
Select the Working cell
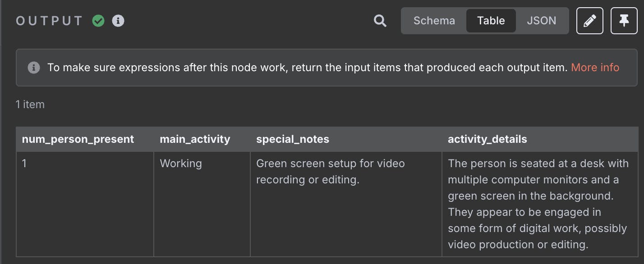click(202, 204)
